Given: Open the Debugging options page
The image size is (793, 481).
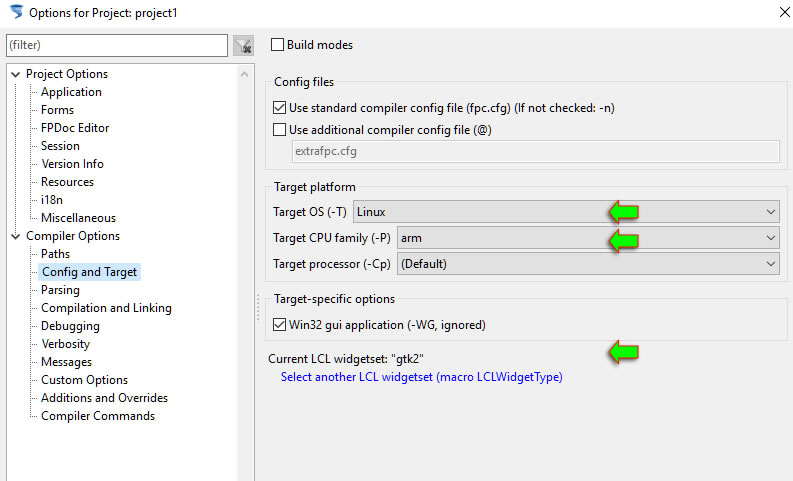Looking at the screenshot, I should point(70,326).
